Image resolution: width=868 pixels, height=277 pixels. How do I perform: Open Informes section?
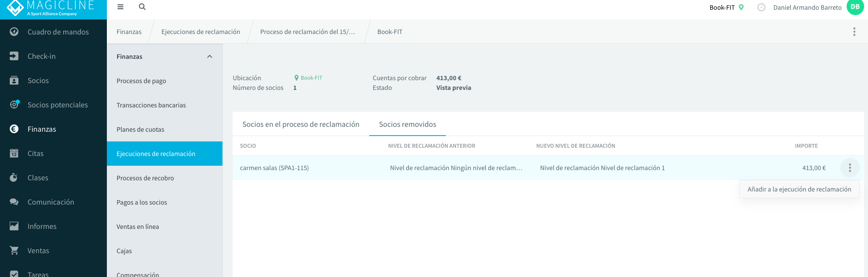tap(53, 226)
